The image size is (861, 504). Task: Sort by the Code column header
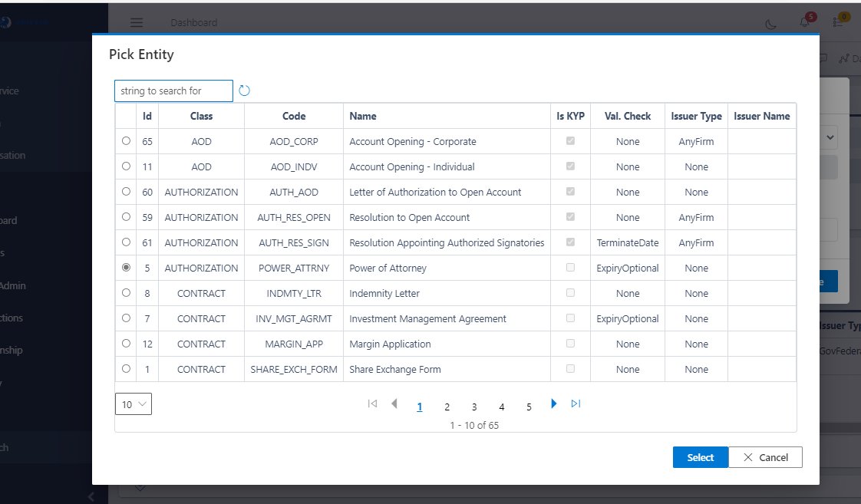point(293,116)
